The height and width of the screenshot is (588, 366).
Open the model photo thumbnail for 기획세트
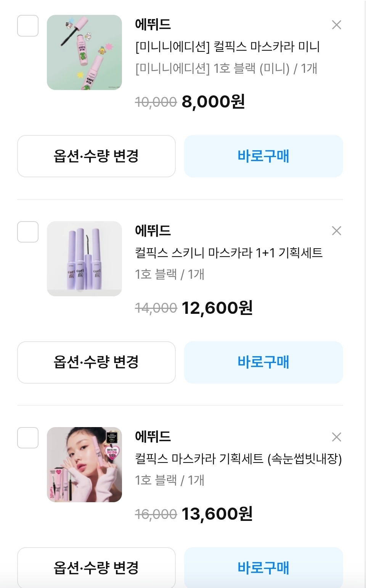[x=84, y=464]
